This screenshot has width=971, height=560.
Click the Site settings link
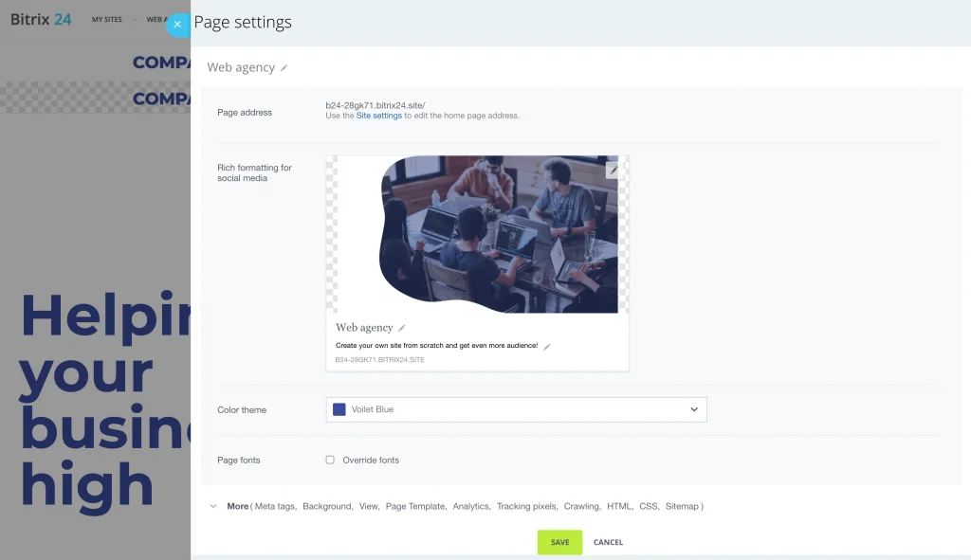point(378,116)
